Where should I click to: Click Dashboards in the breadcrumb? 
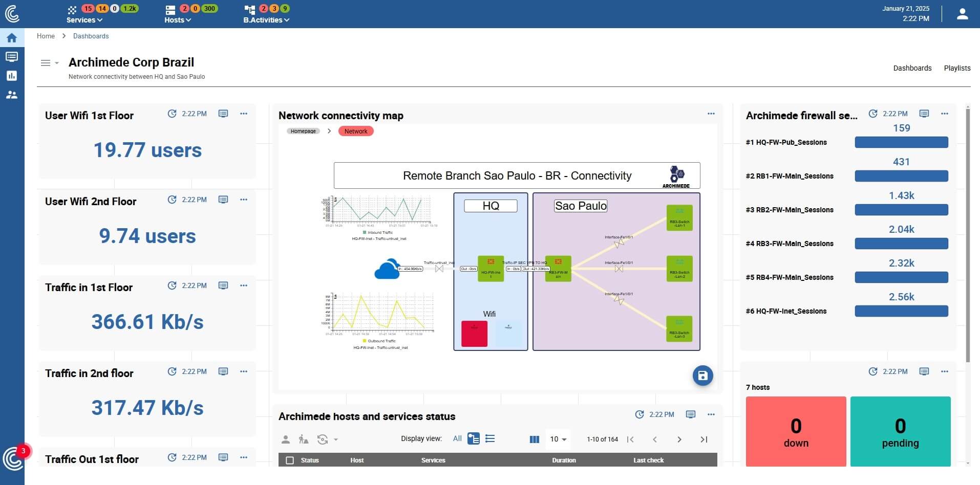(91, 36)
